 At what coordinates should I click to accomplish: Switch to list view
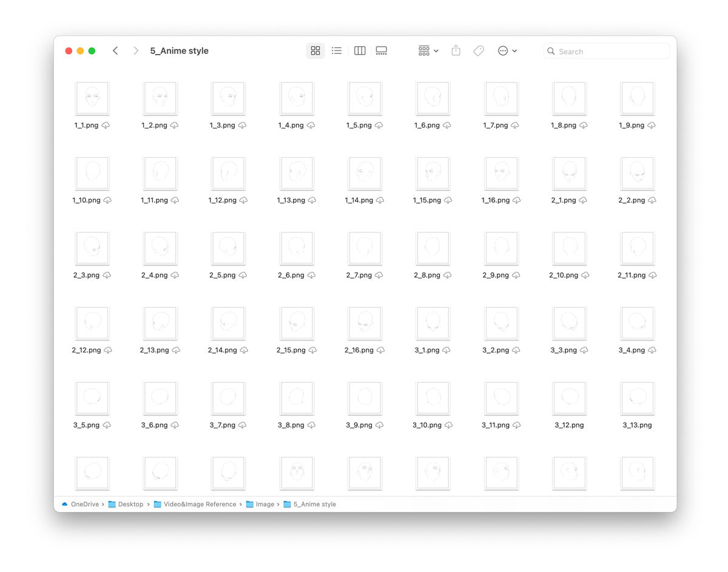tap(337, 51)
